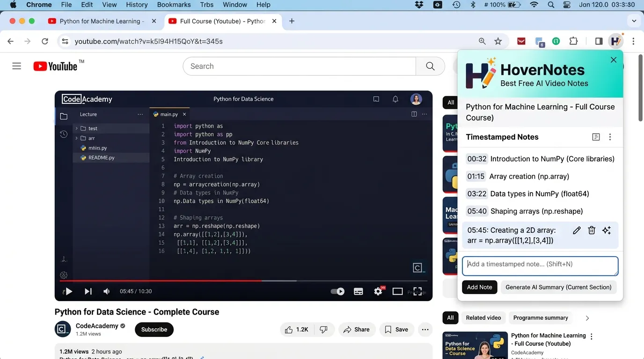This screenshot has width=644, height=359.
Task: Select the Programme summary chip
Action: [x=541, y=318]
